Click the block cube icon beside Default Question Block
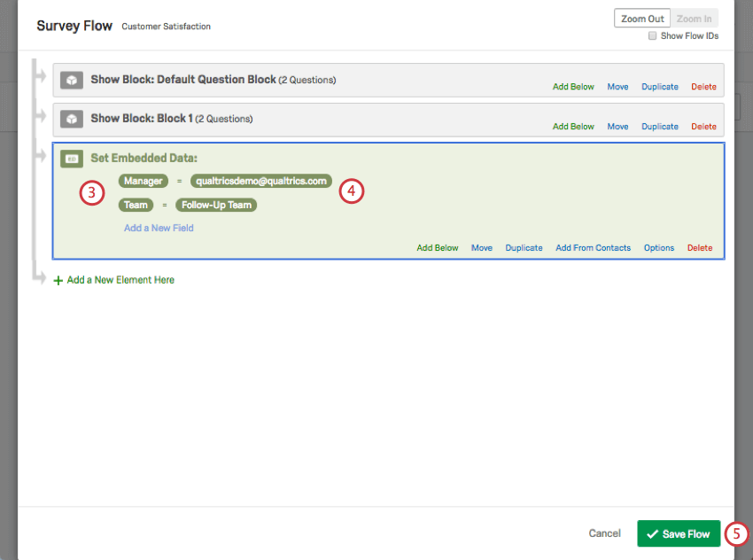753x560 pixels. point(71,79)
